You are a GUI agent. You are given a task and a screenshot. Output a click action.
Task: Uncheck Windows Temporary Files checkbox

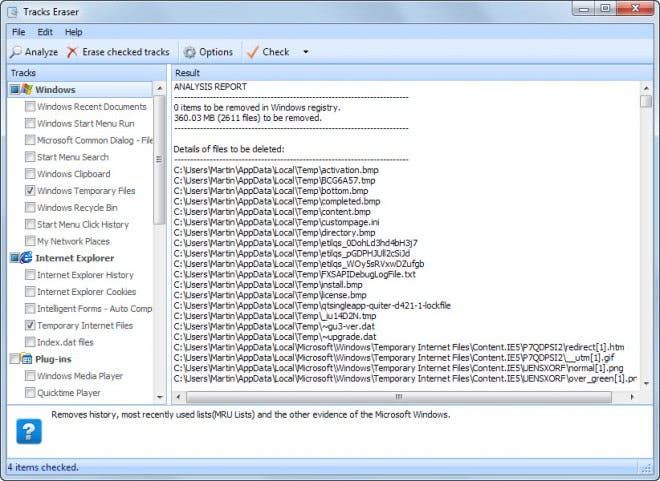30,191
